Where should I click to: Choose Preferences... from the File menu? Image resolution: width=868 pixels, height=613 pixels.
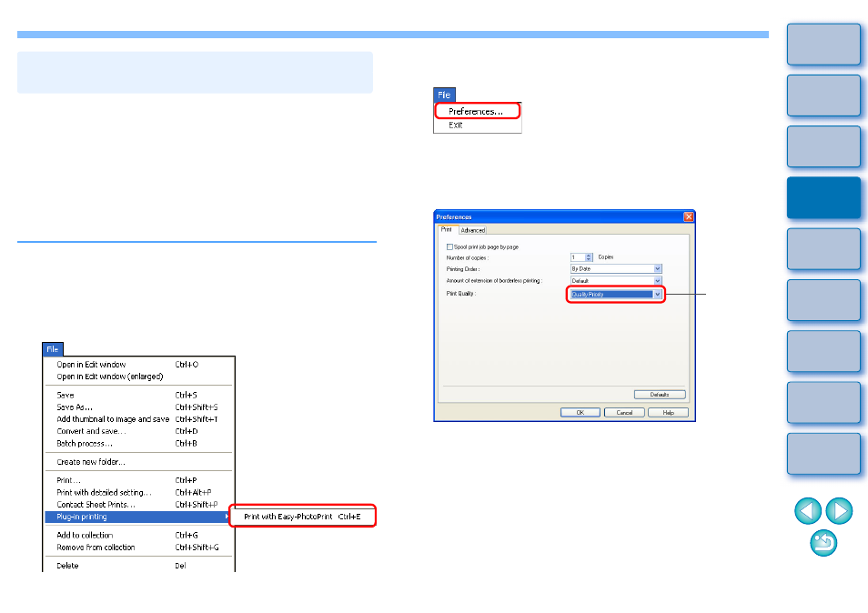click(477, 111)
